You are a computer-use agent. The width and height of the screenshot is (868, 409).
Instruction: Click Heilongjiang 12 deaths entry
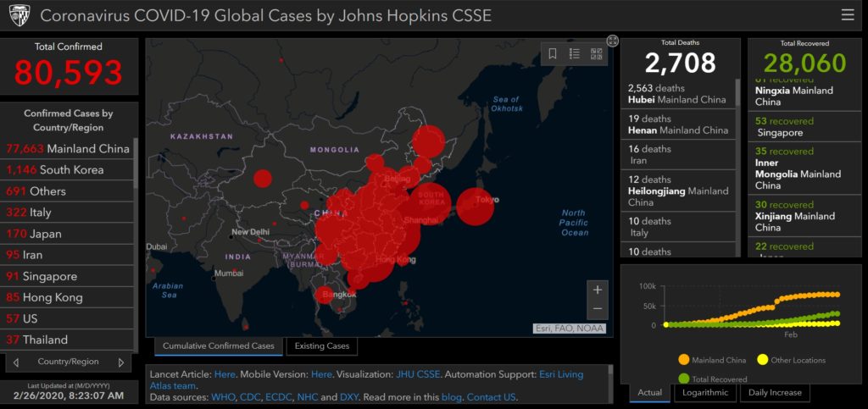(678, 191)
